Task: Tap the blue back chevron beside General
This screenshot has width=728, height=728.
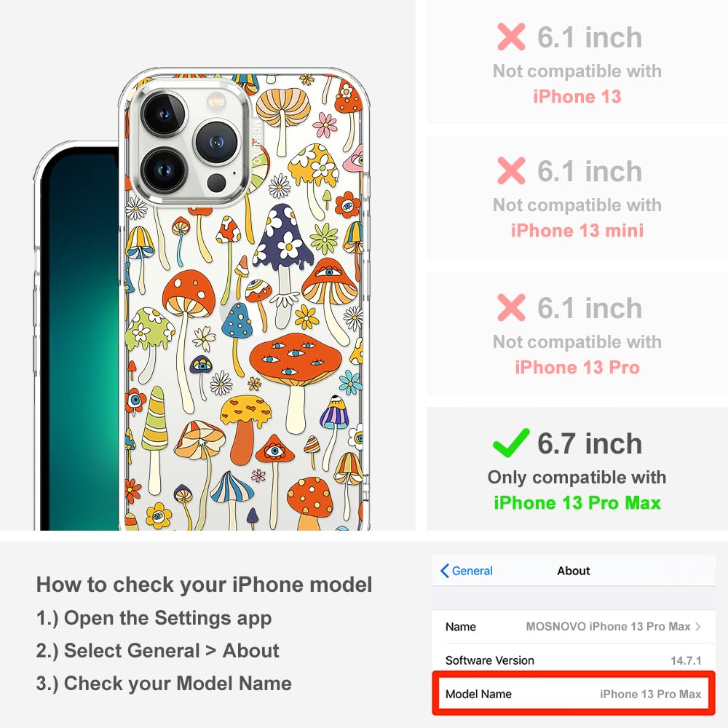Action: 444,571
